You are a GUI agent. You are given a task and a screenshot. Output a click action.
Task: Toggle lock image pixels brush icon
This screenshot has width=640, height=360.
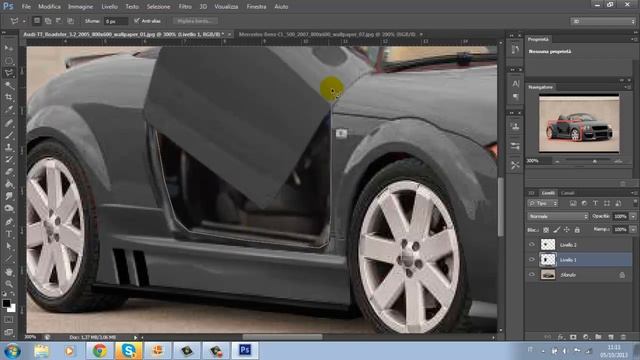pos(557,230)
